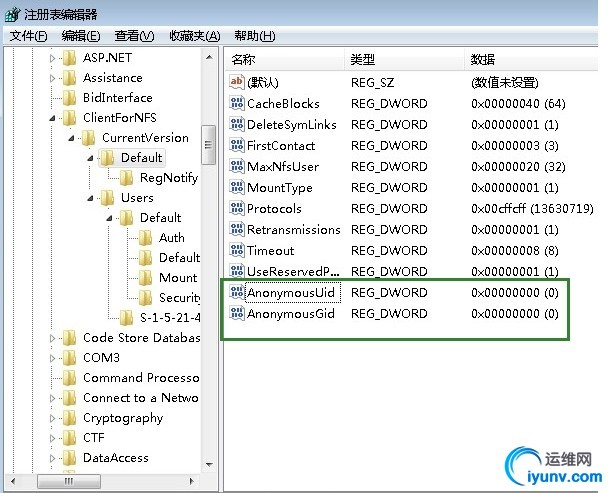Select the AnonymousUid value name
Screen dimensions: 608x493
(x=291, y=292)
